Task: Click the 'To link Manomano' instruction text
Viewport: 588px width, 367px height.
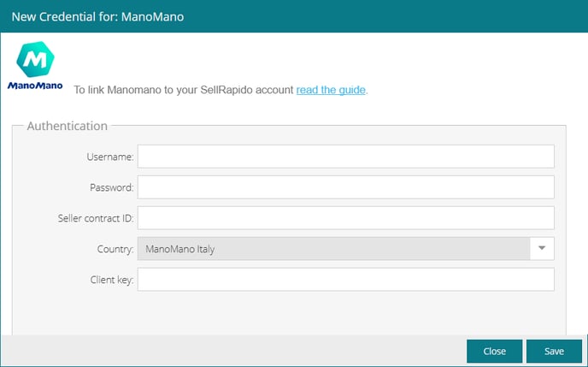Action: pyautogui.click(x=184, y=89)
